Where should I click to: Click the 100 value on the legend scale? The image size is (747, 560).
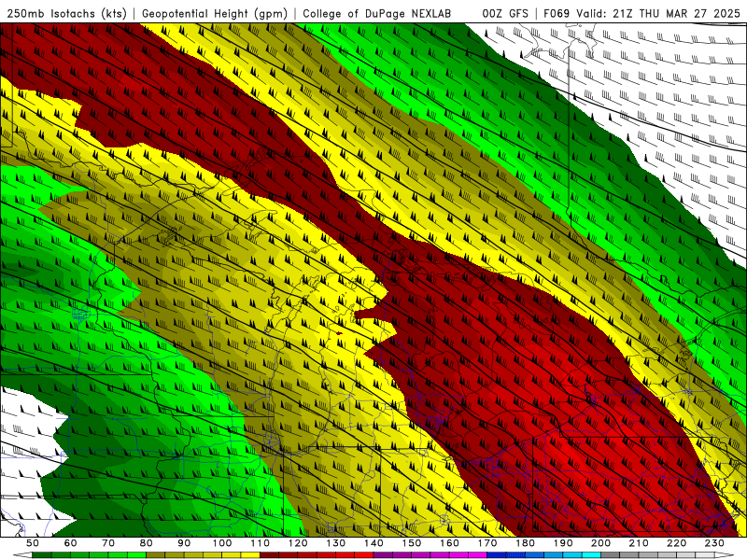tap(222, 543)
